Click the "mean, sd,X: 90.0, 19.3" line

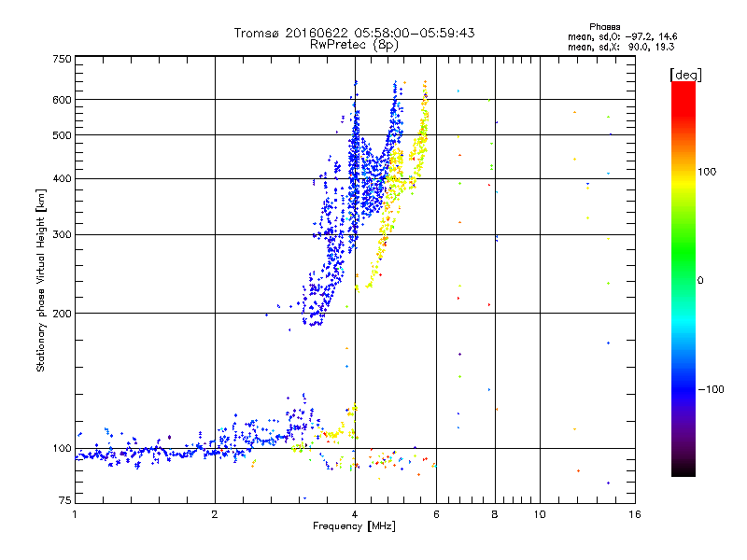click(x=621, y=47)
